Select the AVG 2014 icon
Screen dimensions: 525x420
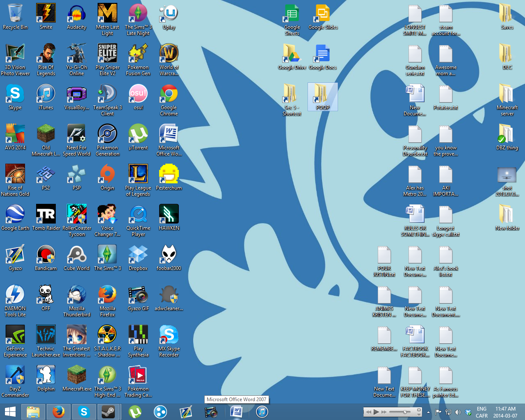click(x=15, y=137)
